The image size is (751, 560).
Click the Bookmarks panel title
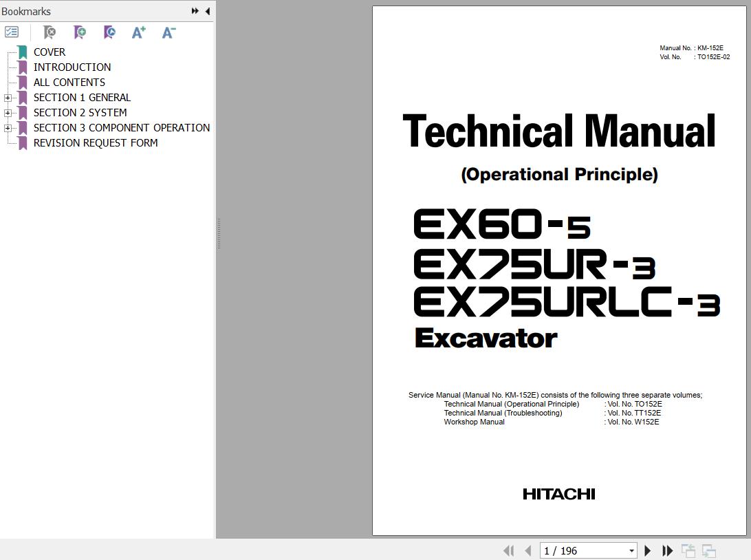tap(26, 11)
